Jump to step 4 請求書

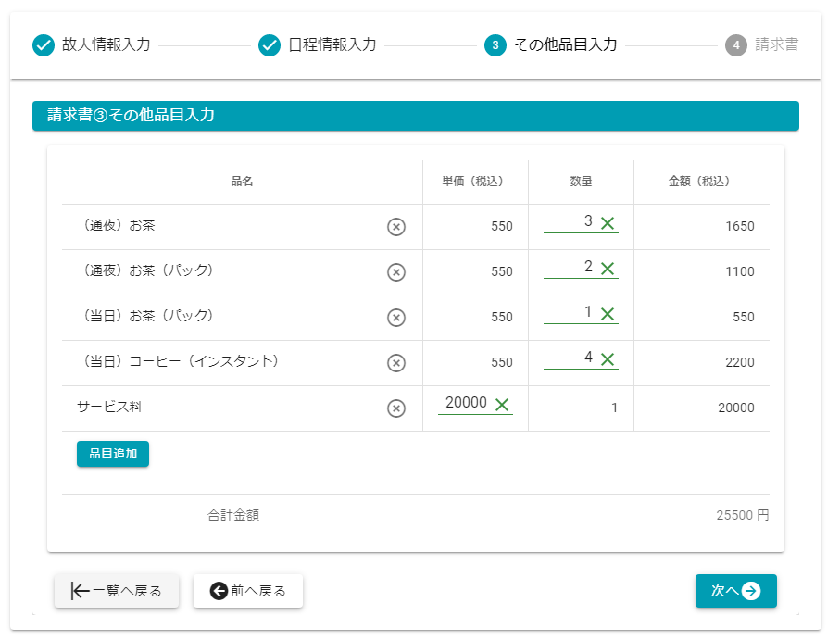pyautogui.click(x=761, y=44)
